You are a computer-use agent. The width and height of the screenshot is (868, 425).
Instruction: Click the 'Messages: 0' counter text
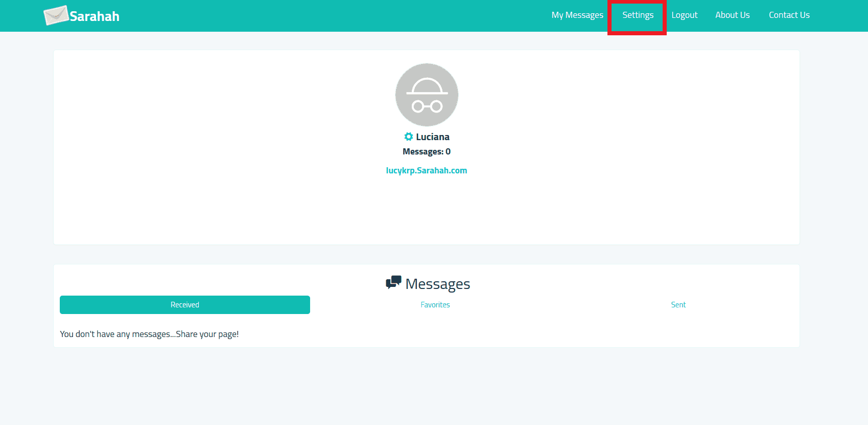coord(427,151)
